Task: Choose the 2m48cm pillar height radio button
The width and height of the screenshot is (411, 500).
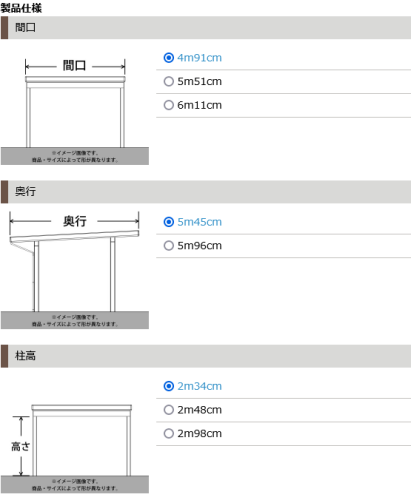Action: (169, 410)
